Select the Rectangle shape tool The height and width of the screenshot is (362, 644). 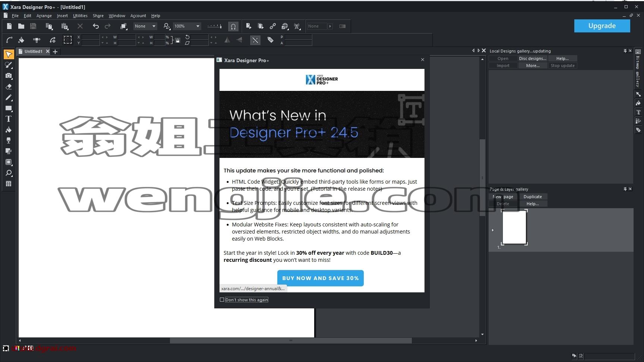9,108
